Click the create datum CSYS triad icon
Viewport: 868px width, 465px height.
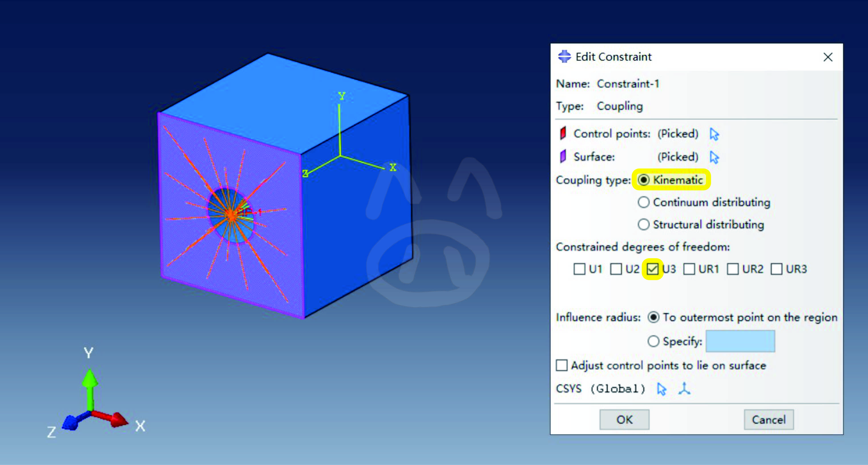[x=684, y=389]
